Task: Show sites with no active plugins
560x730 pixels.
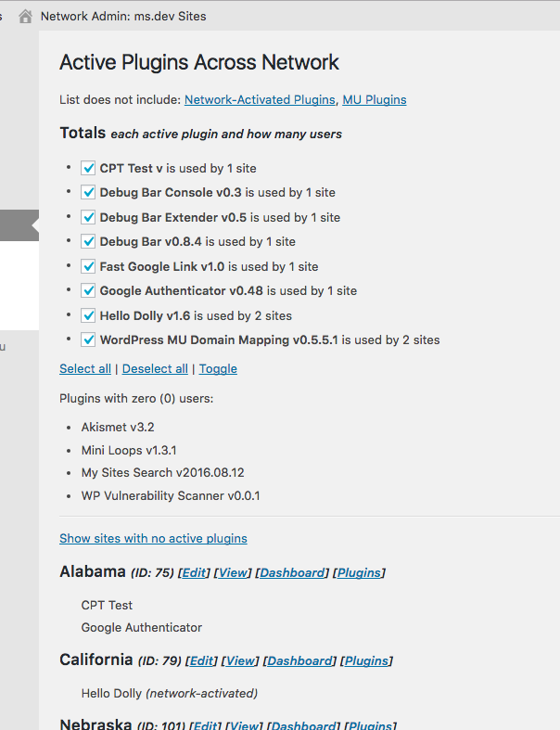Action: coord(153,538)
